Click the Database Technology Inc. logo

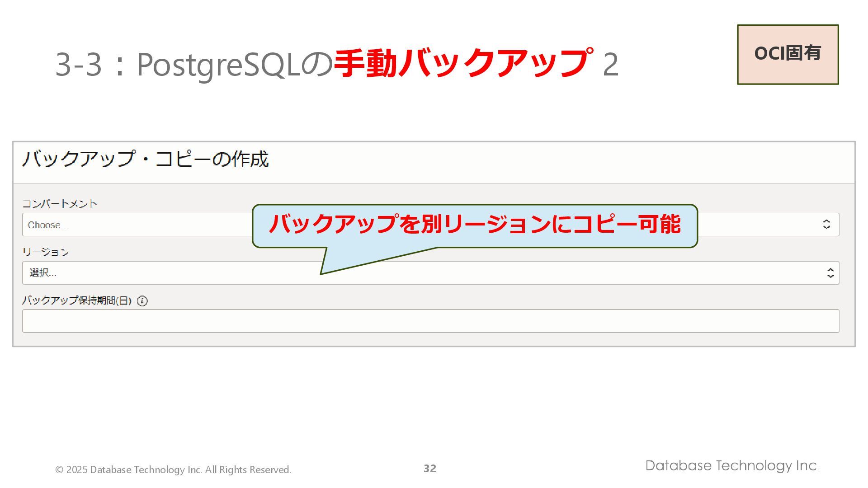click(732, 466)
